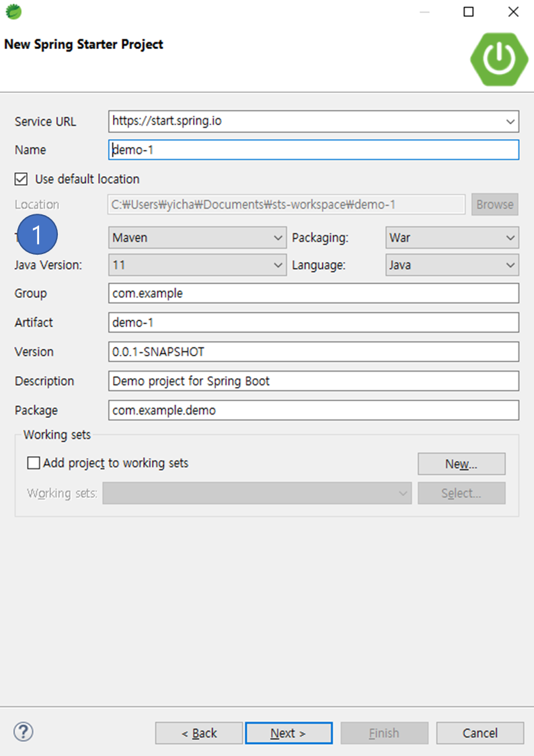Click into the Name field
The height and width of the screenshot is (756, 534).
[313, 150]
